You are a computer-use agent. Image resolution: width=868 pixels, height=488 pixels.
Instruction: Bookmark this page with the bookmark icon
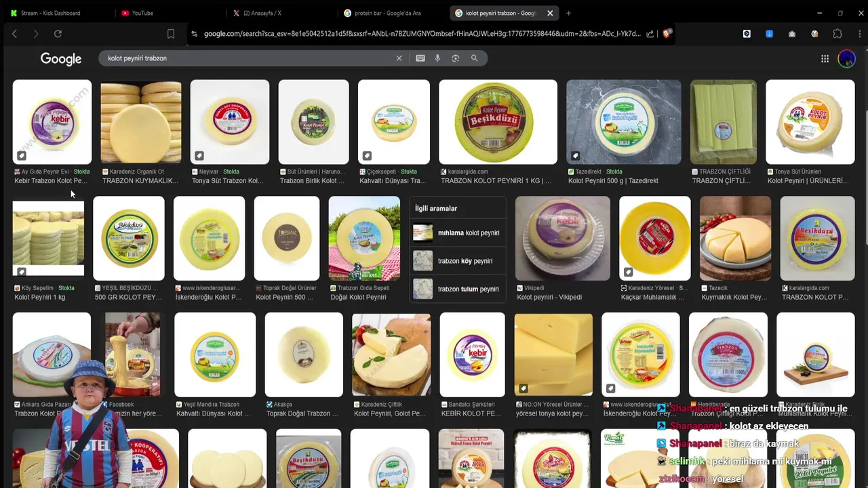click(171, 34)
